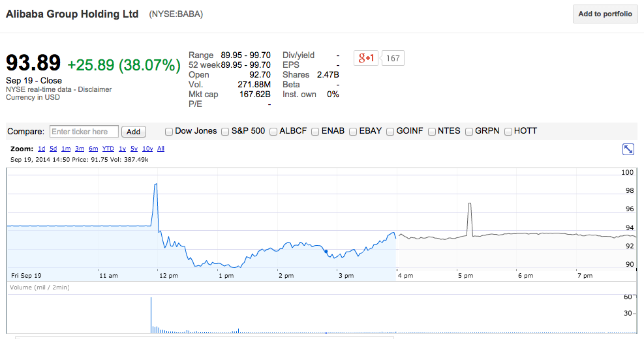
Task: Enable the S&P 500 comparison checkbox
Action: (x=225, y=131)
